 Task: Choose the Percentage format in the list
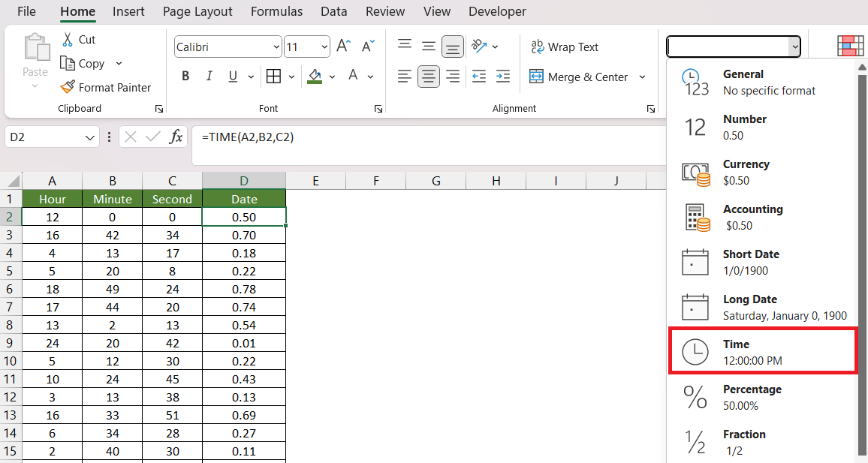(x=754, y=396)
